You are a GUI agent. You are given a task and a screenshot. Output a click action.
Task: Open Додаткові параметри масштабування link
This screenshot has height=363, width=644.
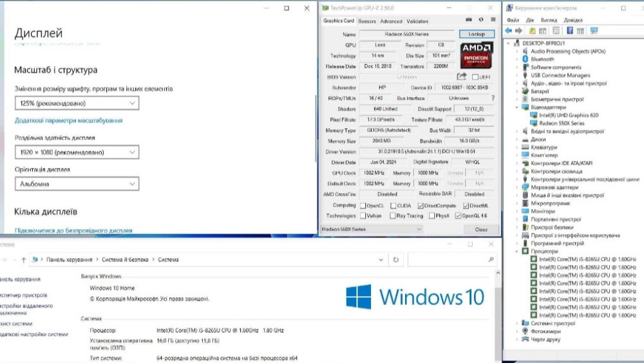tap(68, 120)
